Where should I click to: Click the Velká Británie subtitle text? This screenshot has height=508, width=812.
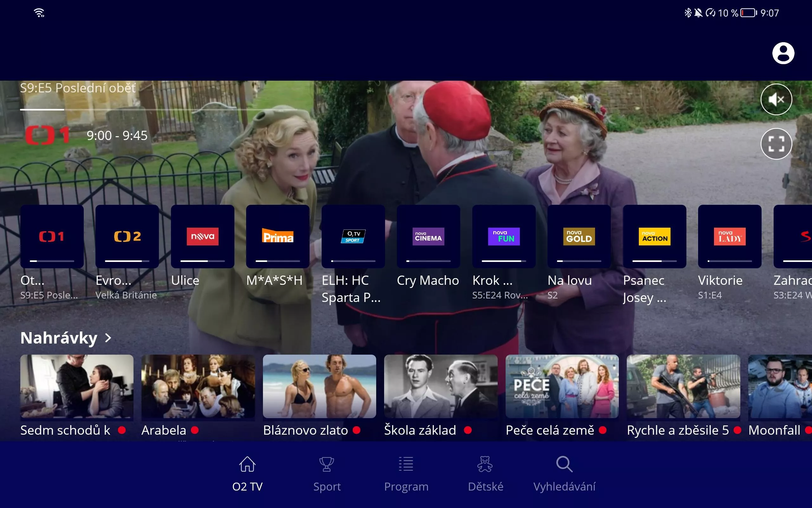point(126,295)
